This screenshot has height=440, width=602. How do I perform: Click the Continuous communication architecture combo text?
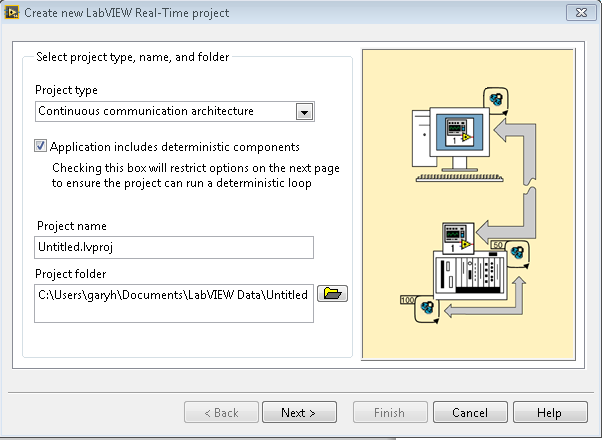point(146,111)
